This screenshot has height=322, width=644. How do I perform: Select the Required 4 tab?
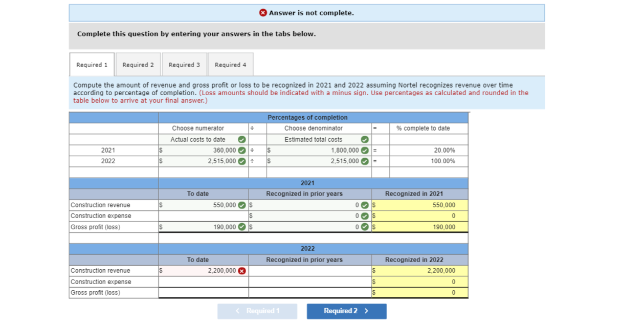click(x=231, y=65)
